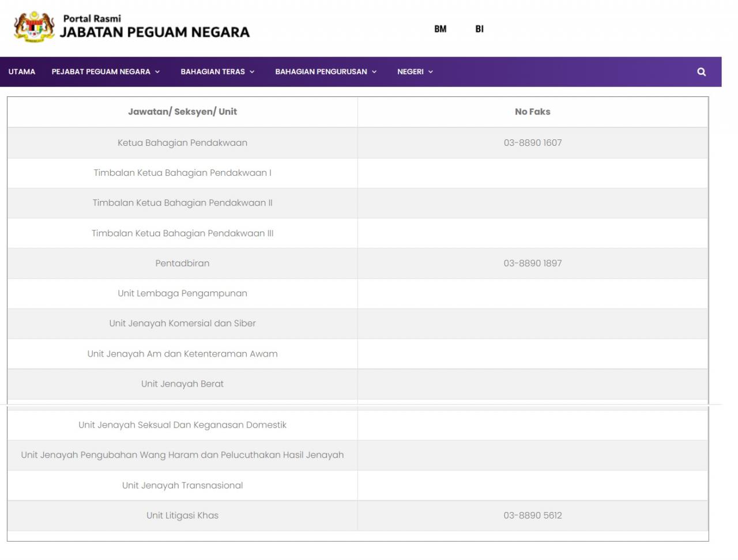
Task: Select the Ketua Bahagian Pendakwaan row
Action: click(182, 143)
